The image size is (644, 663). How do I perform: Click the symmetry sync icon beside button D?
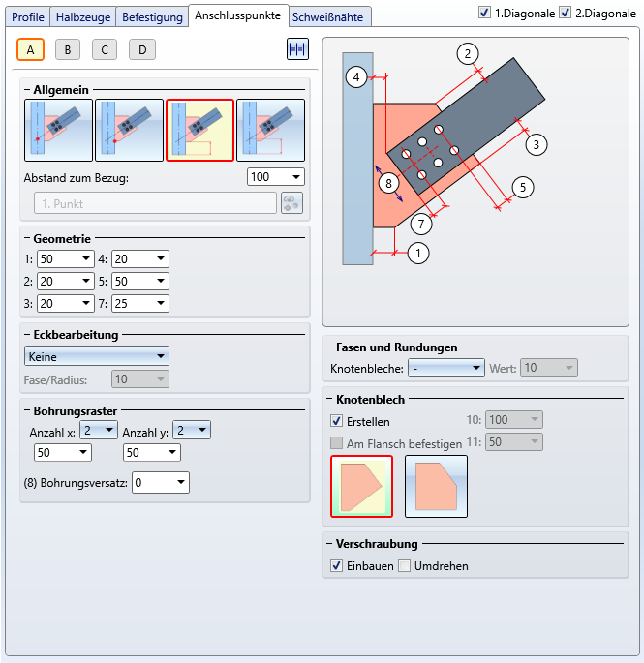297,49
